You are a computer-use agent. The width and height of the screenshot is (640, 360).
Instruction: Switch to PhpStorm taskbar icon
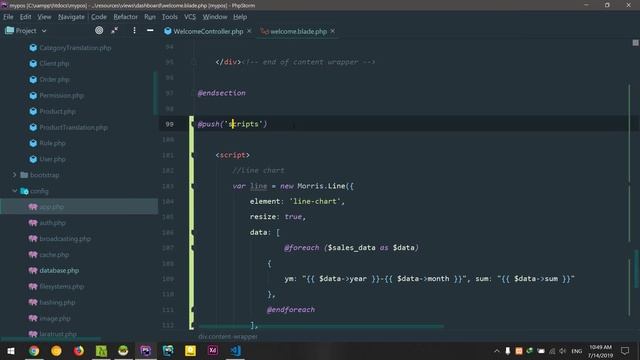[146, 351]
